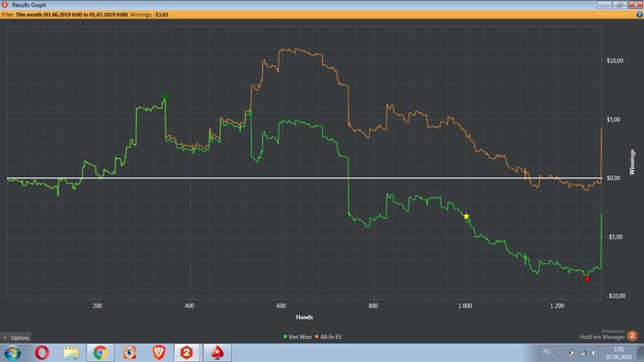
Task: Open File Explorer from taskbar
Action: (x=71, y=353)
